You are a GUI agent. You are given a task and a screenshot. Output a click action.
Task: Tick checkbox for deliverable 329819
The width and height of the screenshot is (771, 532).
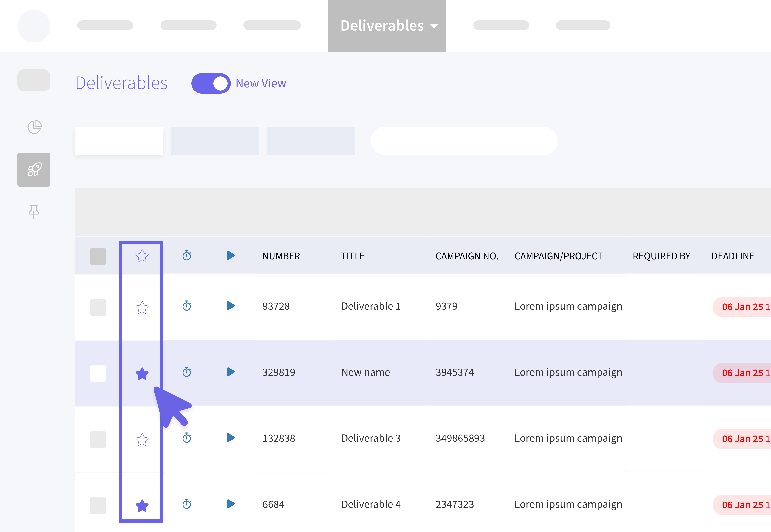coord(98,373)
